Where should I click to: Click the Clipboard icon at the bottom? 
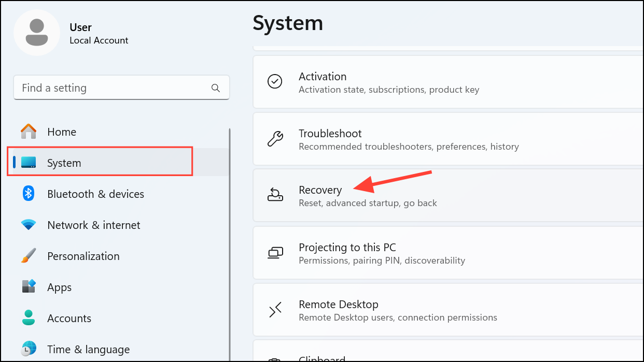275,358
